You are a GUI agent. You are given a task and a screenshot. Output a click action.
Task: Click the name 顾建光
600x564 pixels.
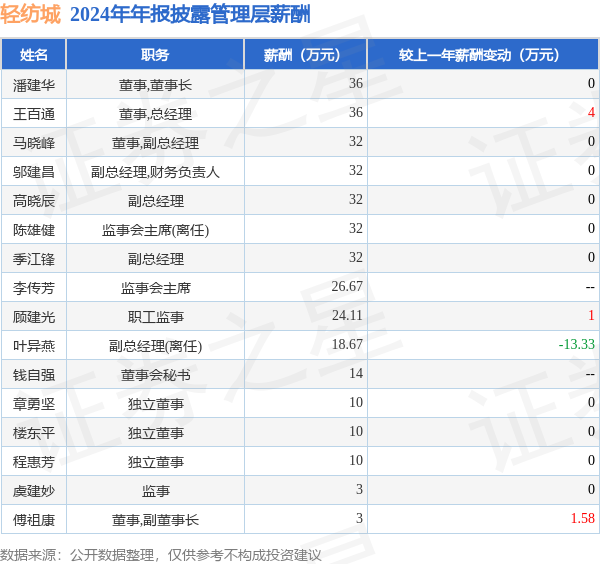click(34, 317)
